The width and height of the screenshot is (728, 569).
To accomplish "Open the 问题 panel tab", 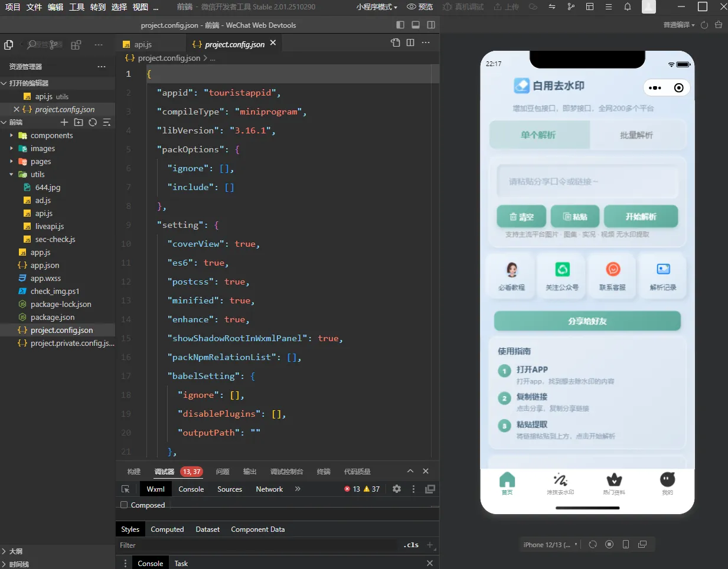I will pyautogui.click(x=223, y=472).
